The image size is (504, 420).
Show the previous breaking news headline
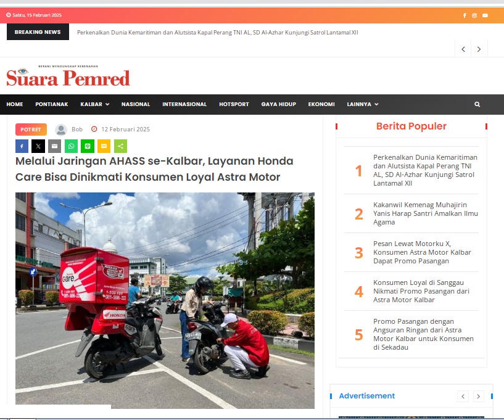pyautogui.click(x=463, y=49)
